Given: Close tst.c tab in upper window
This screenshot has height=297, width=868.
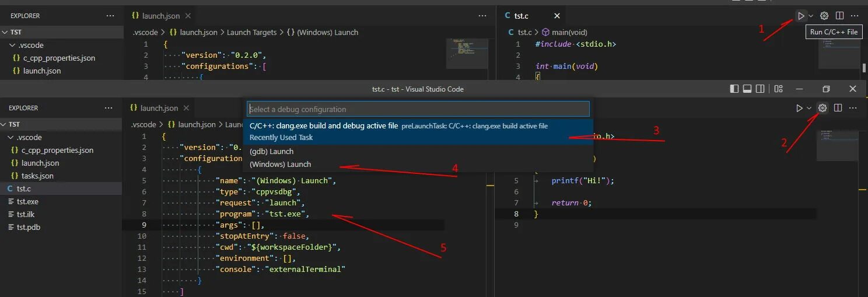Looking at the screenshot, I should click(556, 16).
